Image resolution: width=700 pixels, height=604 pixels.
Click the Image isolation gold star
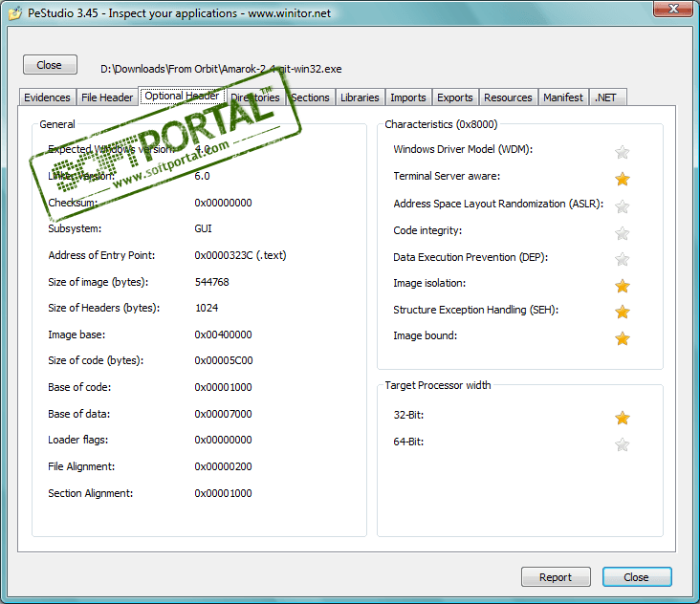622,286
